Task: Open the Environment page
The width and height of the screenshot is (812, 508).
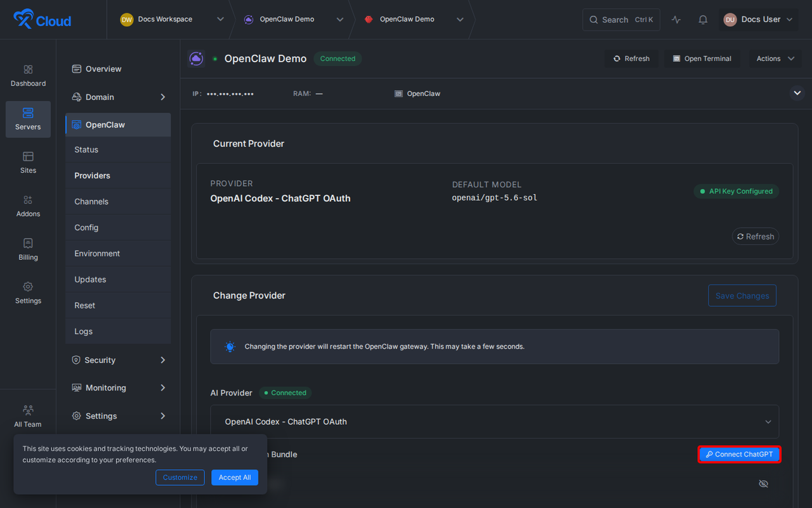Action: (x=118, y=254)
